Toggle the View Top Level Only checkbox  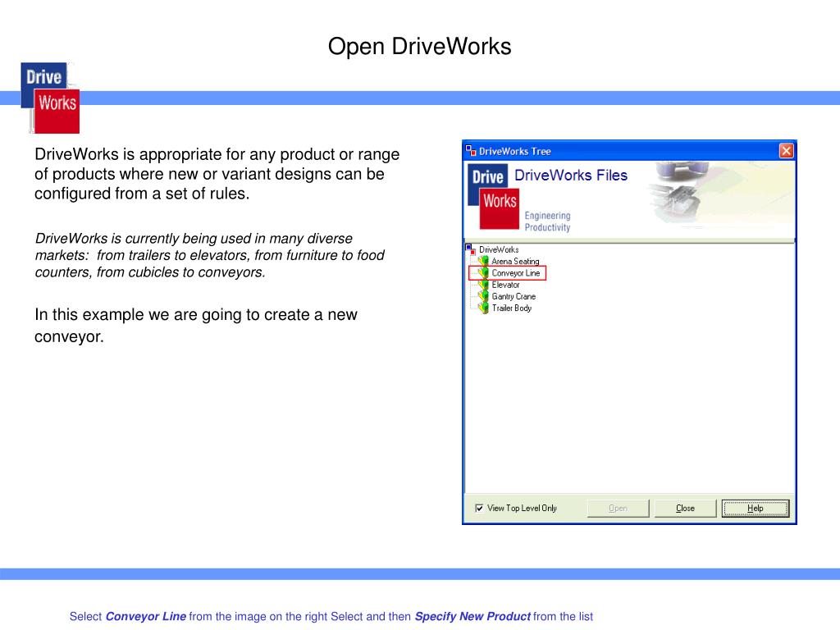[479, 508]
